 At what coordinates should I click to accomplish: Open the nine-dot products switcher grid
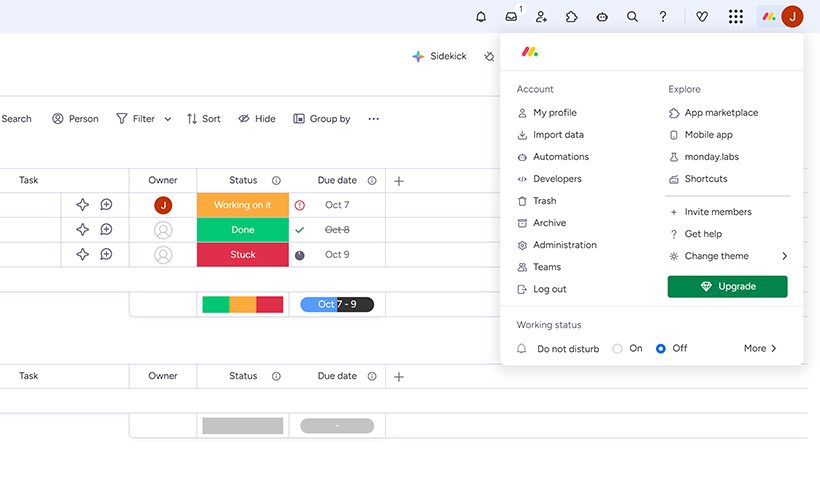tap(736, 17)
